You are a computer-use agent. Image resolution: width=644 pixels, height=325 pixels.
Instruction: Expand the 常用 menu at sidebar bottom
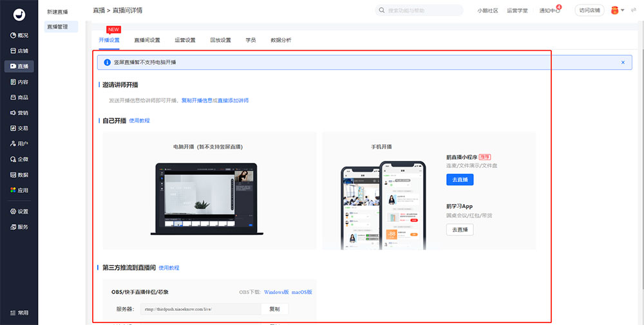point(19,313)
